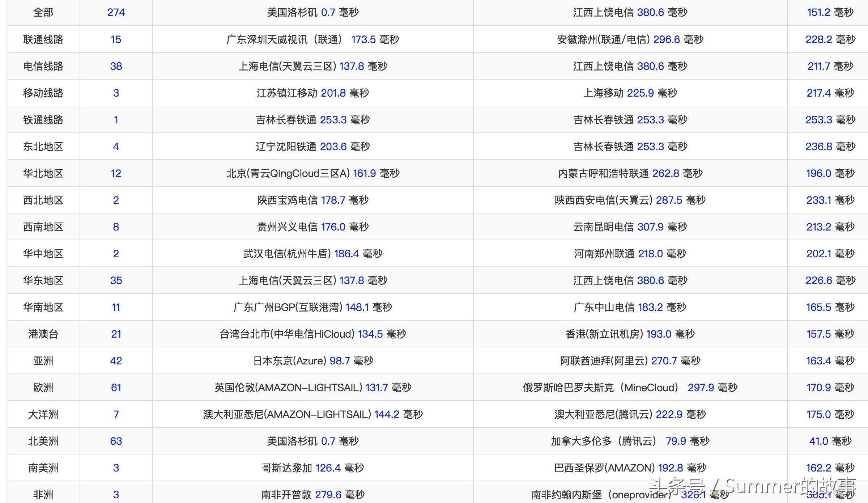Click the 12 count in 华北地区 row
868x503 pixels.
tap(116, 173)
